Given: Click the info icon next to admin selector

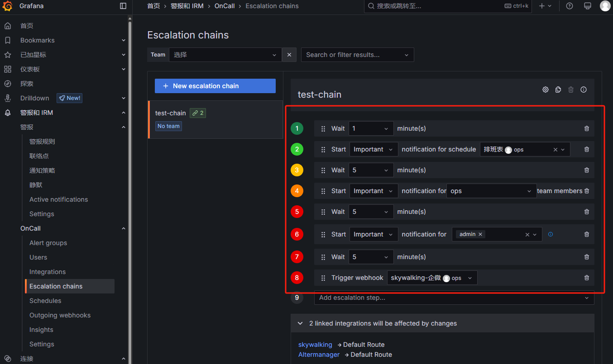Looking at the screenshot, I should (551, 234).
